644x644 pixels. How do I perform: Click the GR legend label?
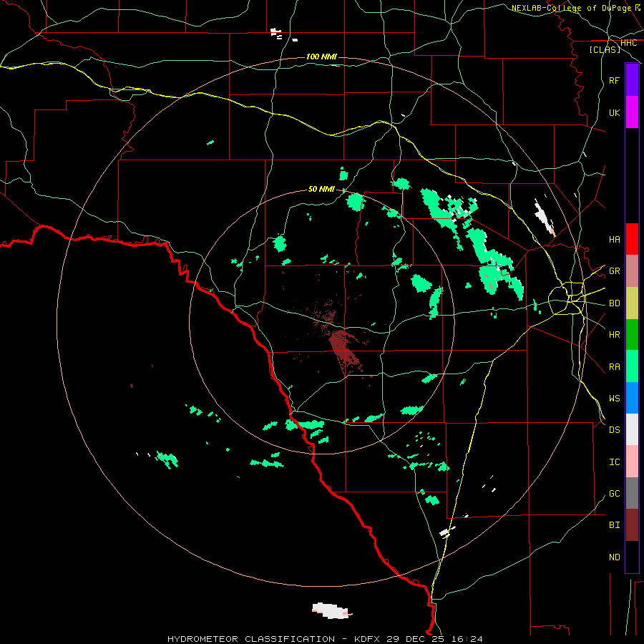[x=614, y=271]
